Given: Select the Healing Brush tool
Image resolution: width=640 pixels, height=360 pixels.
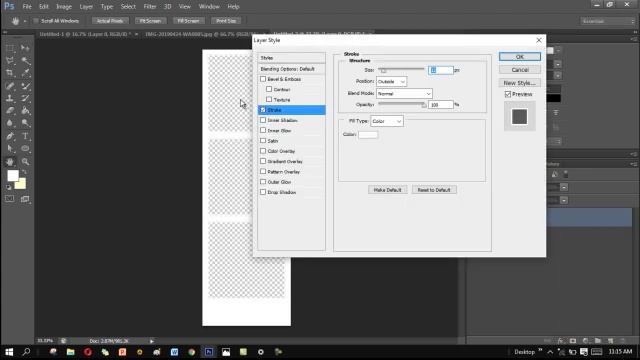Looking at the screenshot, I should tap(10, 86).
